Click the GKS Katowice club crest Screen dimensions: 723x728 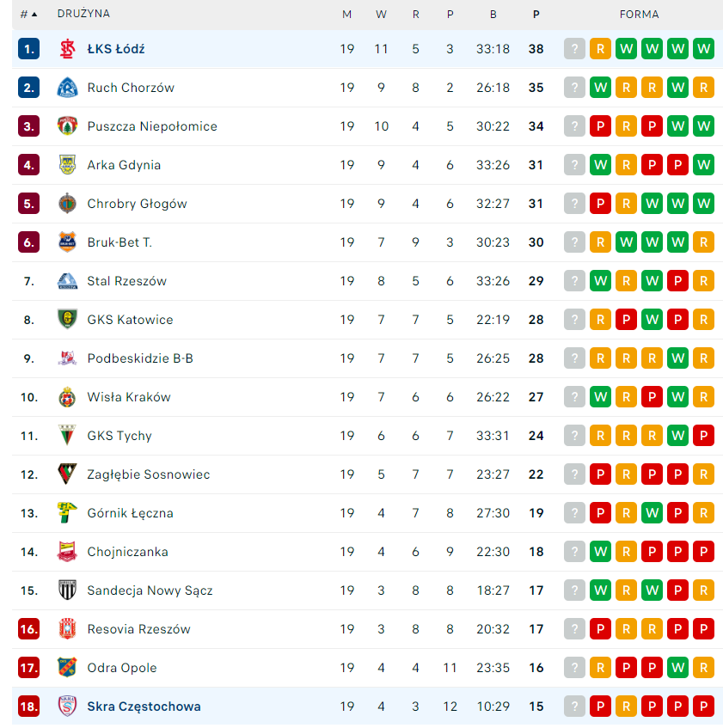coord(67,320)
